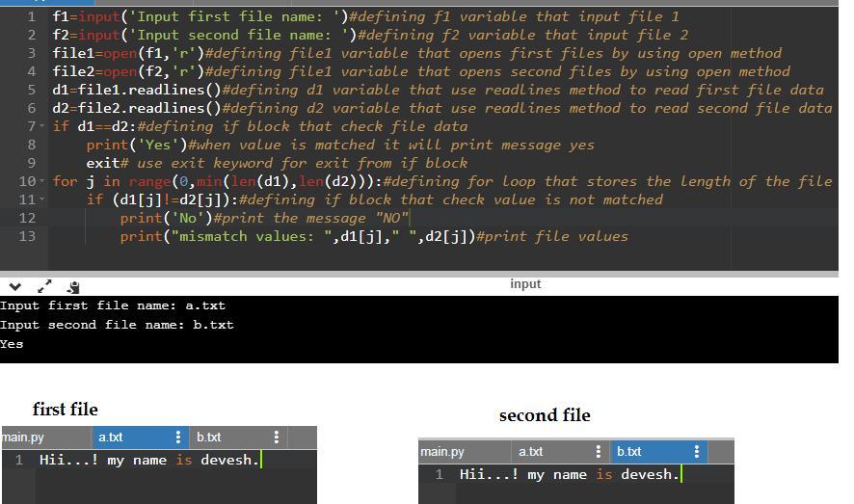Collapse the console with the chevron icon
Image resolution: width=854 pixels, height=504 pixels.
pos(15,286)
